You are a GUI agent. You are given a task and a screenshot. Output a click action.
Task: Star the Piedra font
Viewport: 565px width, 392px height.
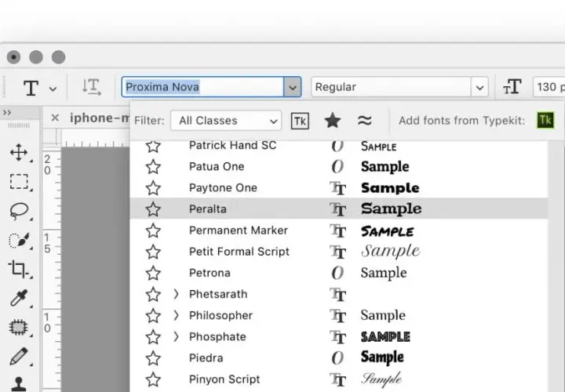153,358
